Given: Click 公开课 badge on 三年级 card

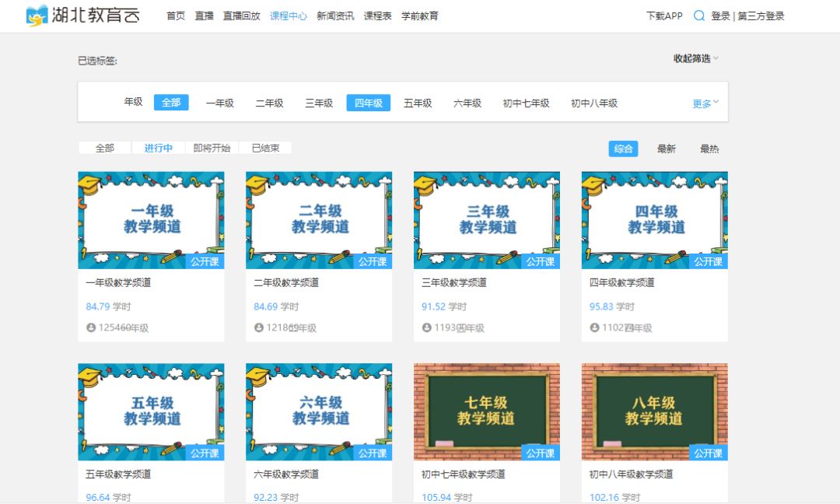Looking at the screenshot, I should [540, 261].
